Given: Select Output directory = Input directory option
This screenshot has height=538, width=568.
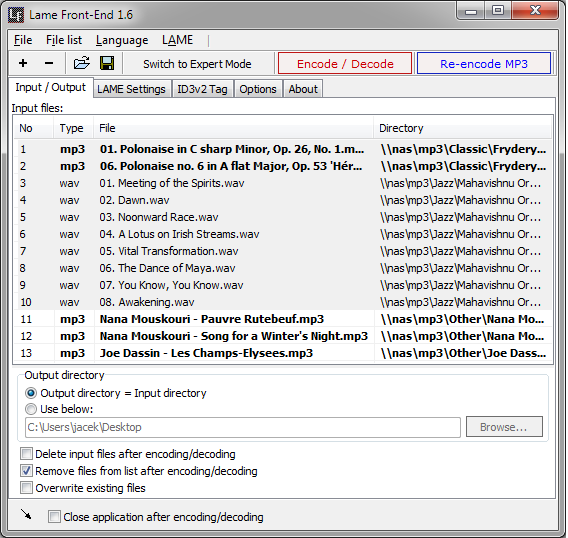Looking at the screenshot, I should tap(31, 393).
